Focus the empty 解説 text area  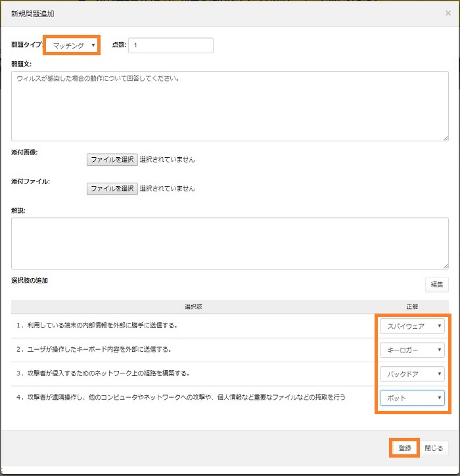[x=229, y=243]
